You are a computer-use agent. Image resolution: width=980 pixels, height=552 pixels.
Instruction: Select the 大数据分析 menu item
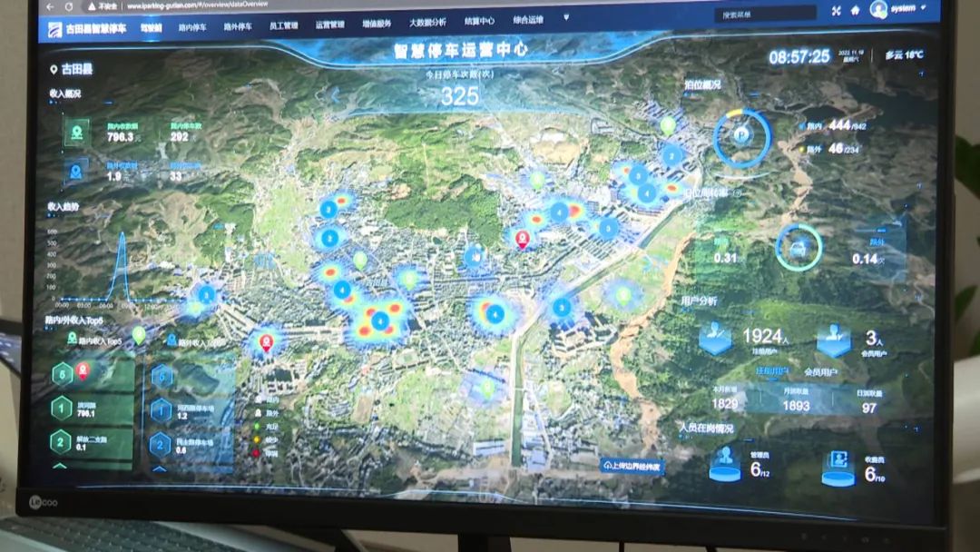(x=426, y=22)
